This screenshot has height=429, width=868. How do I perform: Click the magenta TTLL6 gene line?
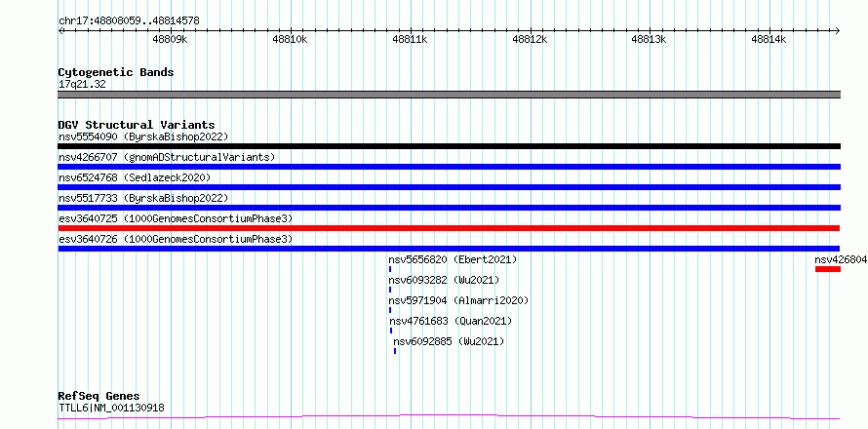pos(449,417)
